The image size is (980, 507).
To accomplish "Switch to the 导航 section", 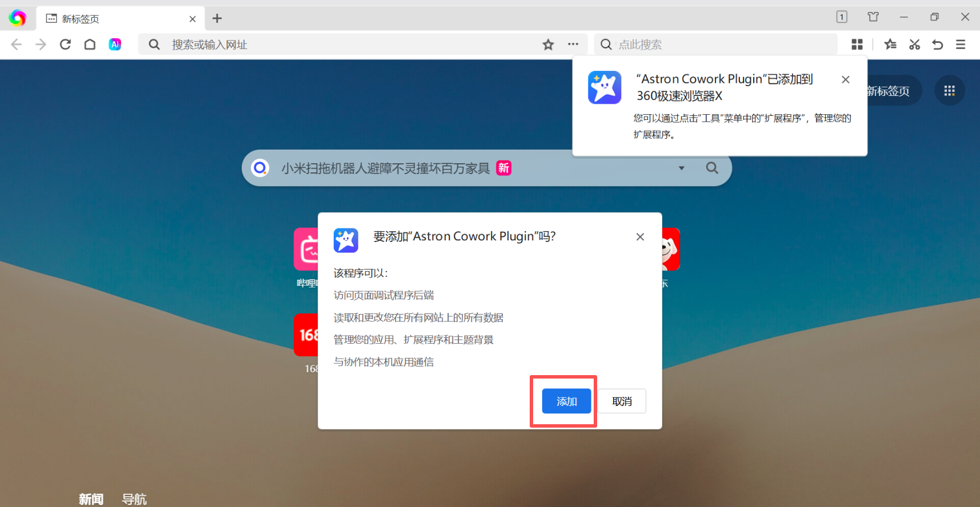I will click(134, 499).
